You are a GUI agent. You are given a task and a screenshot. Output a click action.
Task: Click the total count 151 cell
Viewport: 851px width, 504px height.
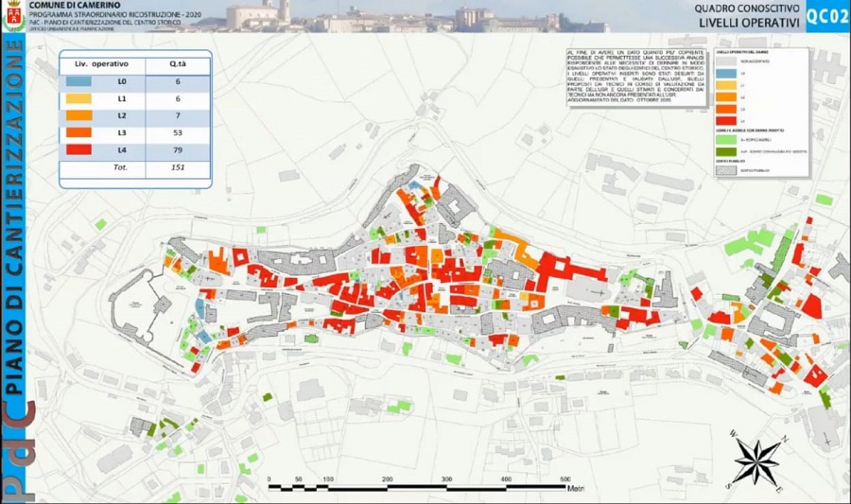point(177,168)
